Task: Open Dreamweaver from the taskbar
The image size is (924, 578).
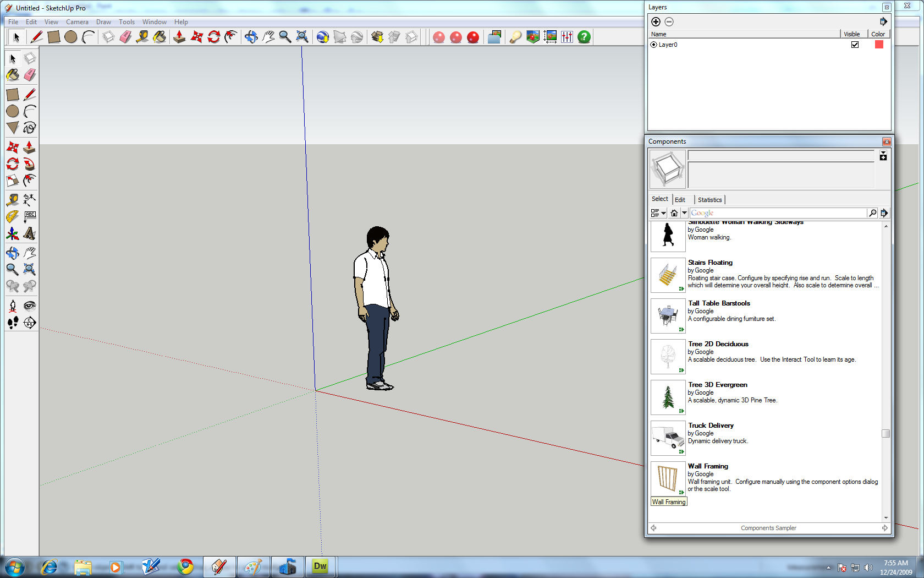Action: 320,566
